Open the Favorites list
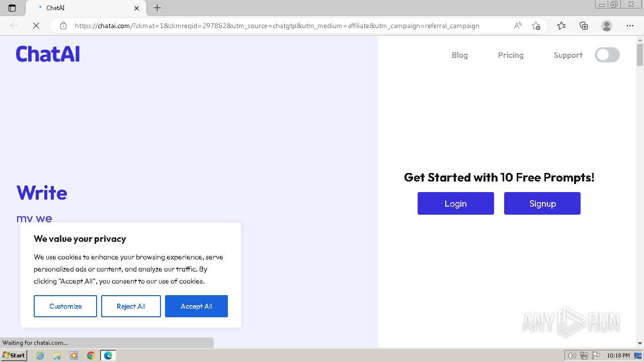644x362 pixels. coord(561,26)
